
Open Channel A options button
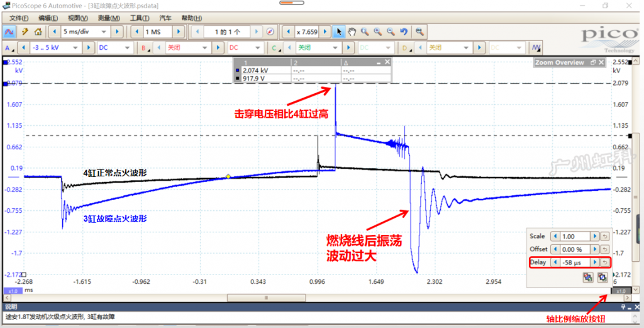pos(9,48)
